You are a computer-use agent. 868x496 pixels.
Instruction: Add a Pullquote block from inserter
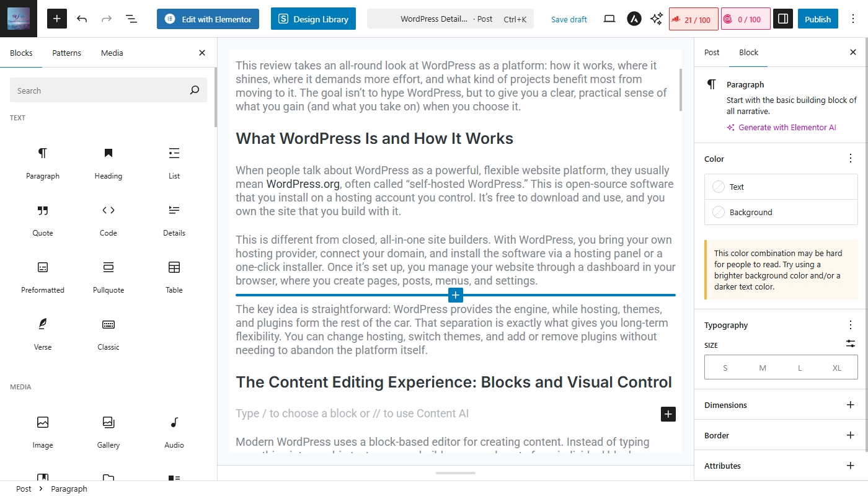(x=108, y=276)
